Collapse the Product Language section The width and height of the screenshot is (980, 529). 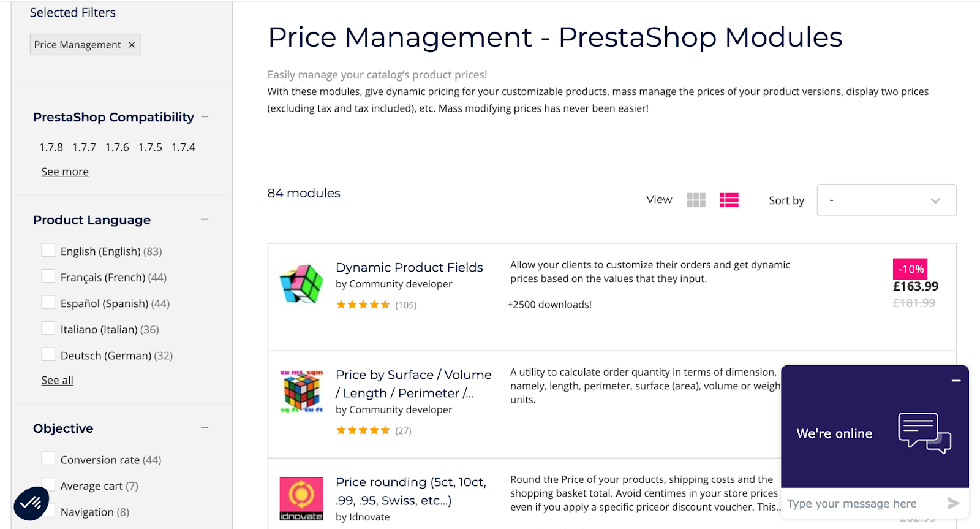point(205,219)
